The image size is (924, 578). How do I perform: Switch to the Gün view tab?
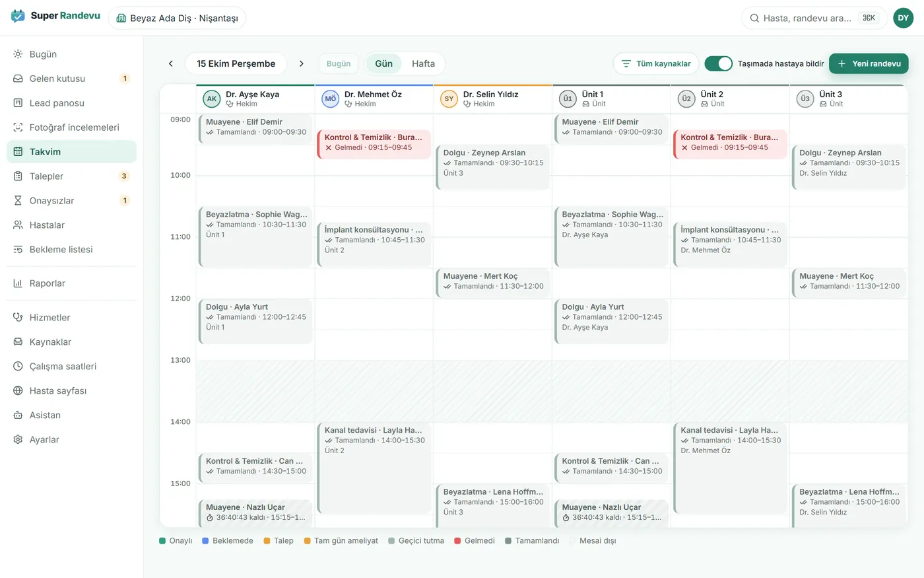coord(384,63)
